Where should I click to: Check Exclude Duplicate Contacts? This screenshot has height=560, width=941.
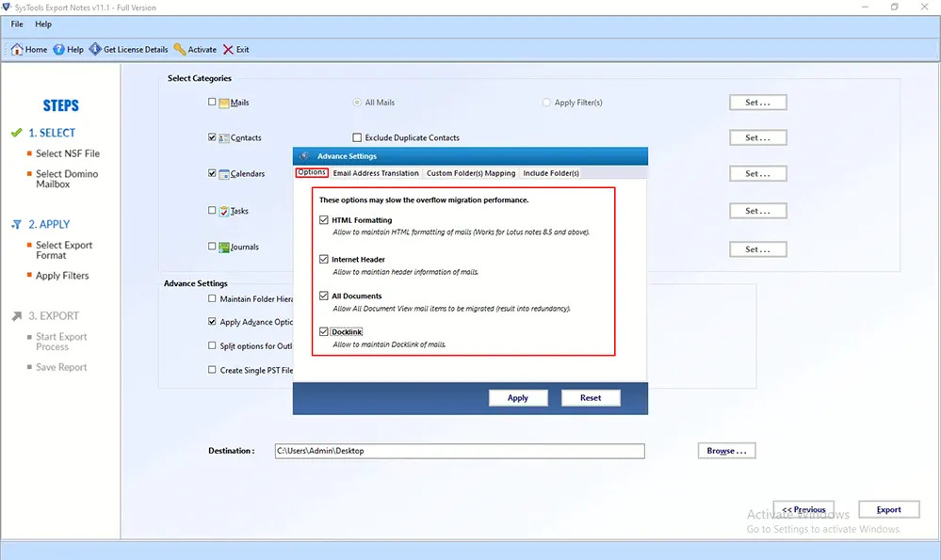357,137
